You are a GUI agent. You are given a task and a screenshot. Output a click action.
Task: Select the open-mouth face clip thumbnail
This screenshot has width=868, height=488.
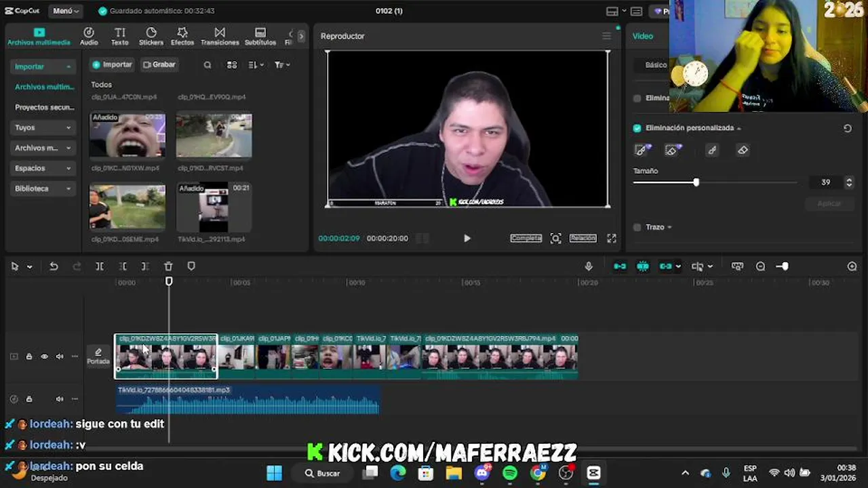(127, 135)
